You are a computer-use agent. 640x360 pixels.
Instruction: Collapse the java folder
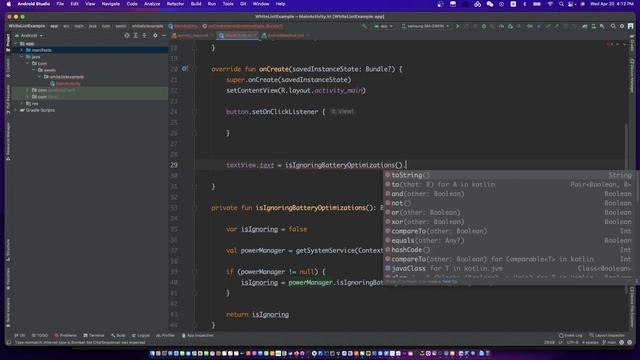(x=22, y=57)
